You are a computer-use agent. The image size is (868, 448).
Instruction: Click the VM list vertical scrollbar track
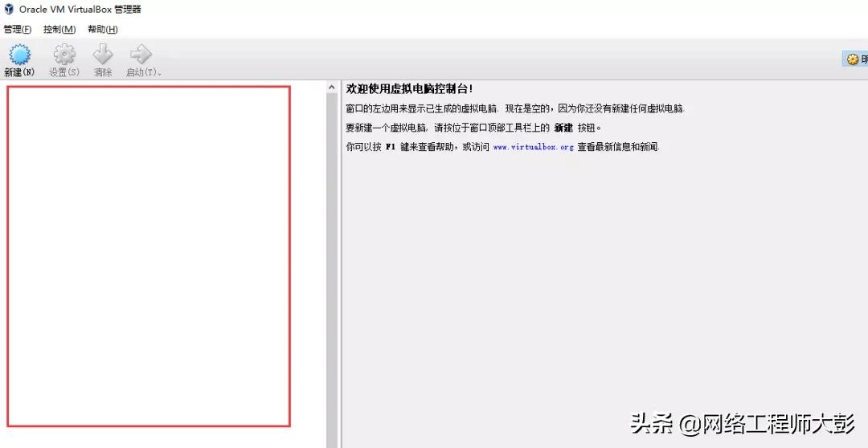332,270
